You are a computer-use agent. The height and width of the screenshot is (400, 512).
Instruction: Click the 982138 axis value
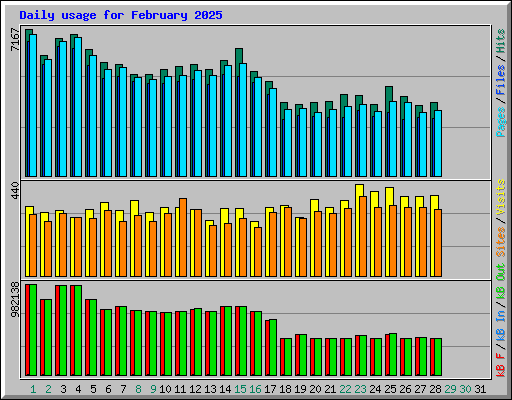[x=15, y=300]
